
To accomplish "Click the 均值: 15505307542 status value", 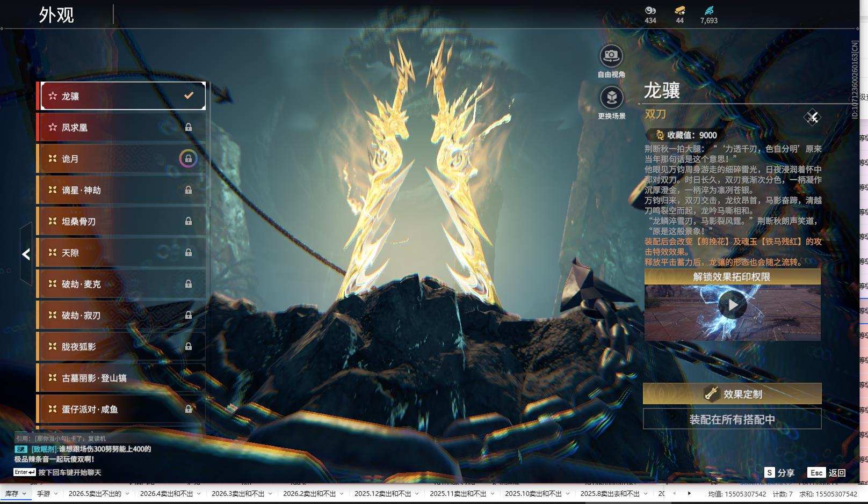I will [x=737, y=494].
